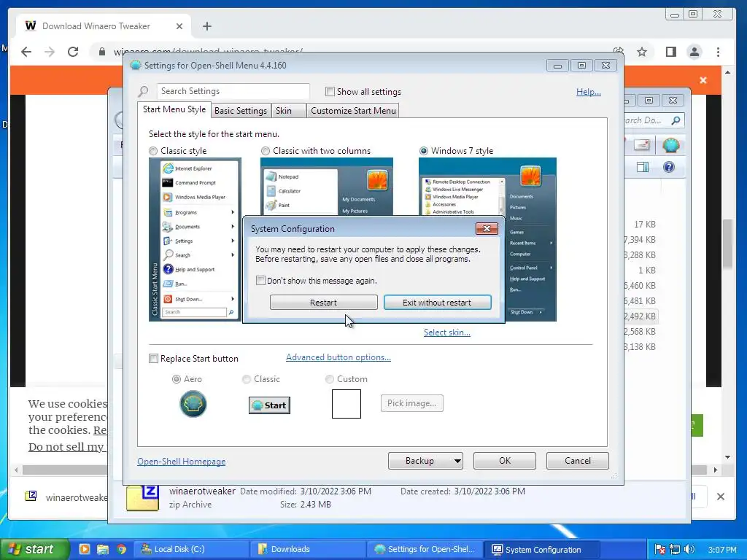Click the media player quick launch icon

[x=85, y=549]
